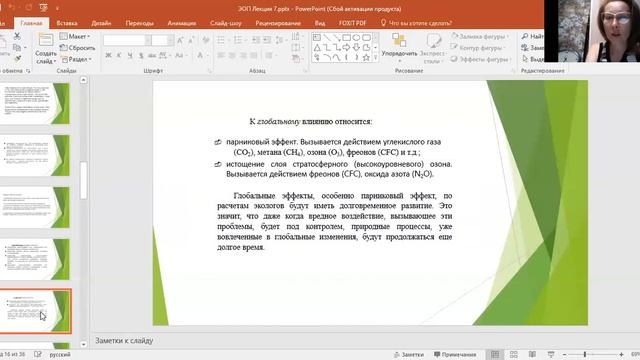This screenshot has width=640, height=360.
Task: Open the Главная ribbon tab
Action: tap(31, 23)
